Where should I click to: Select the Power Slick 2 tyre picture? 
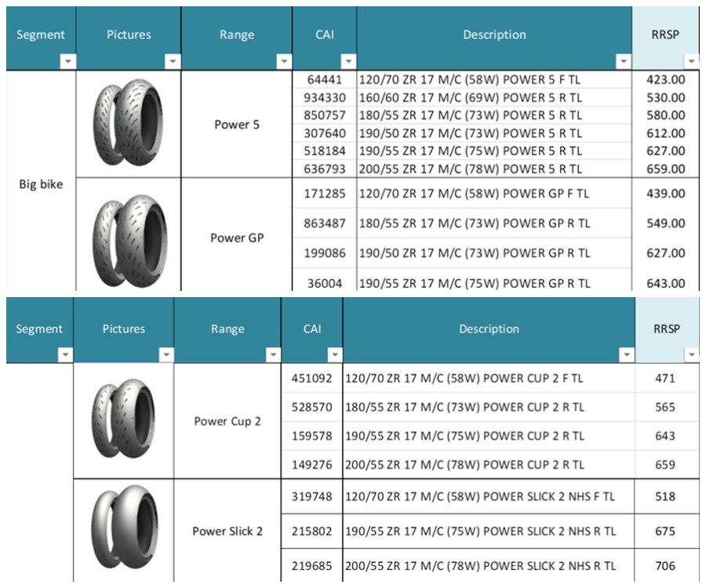coord(124,528)
